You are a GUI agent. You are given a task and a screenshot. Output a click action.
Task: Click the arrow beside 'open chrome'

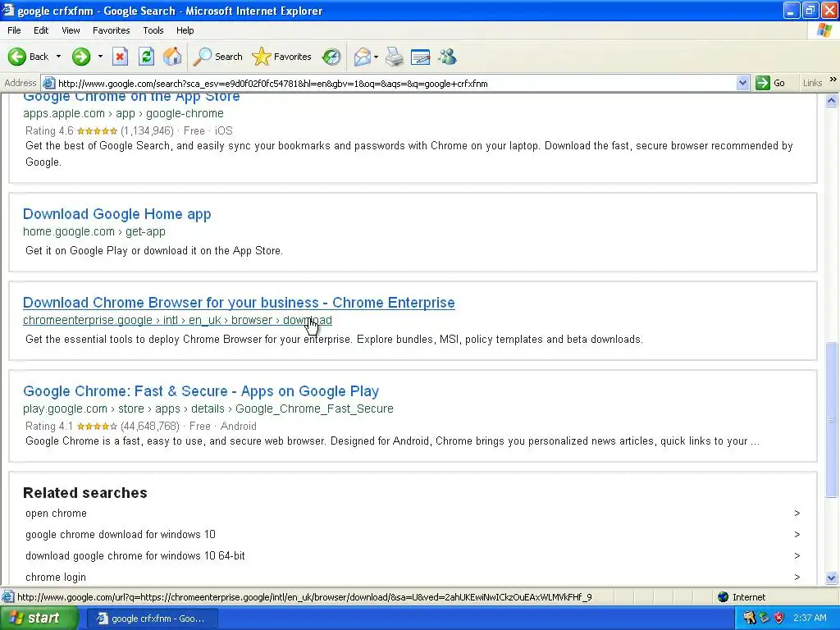tap(797, 514)
